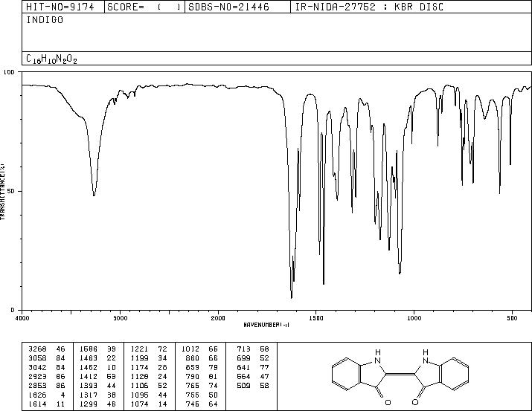Select peak value 1199 in the table
Image resolution: width=532 pixels, height=411 pixels.
click(x=139, y=358)
